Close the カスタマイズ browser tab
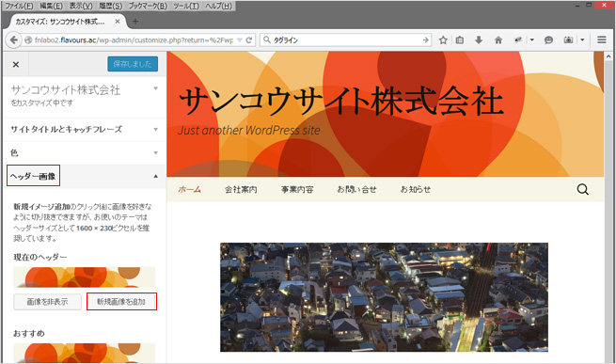Viewport: 616px width, 364px height. coord(117,22)
